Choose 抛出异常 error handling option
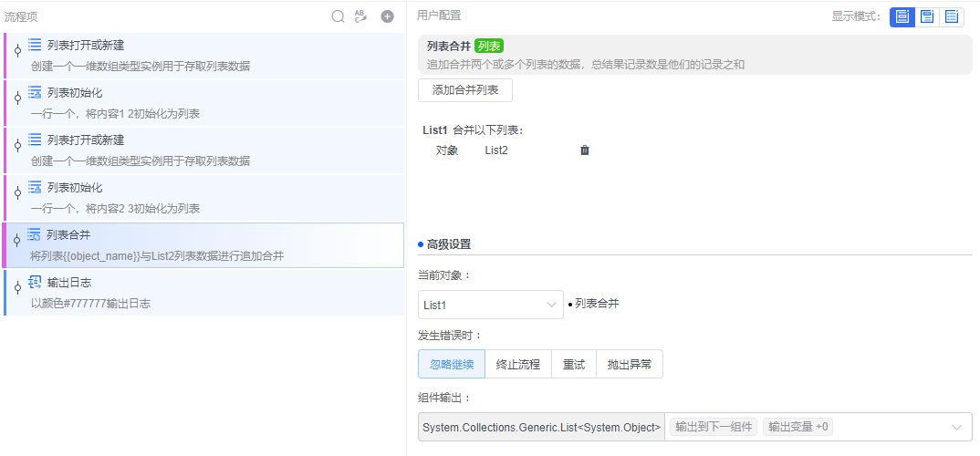Image resolution: width=980 pixels, height=456 pixels. click(630, 364)
